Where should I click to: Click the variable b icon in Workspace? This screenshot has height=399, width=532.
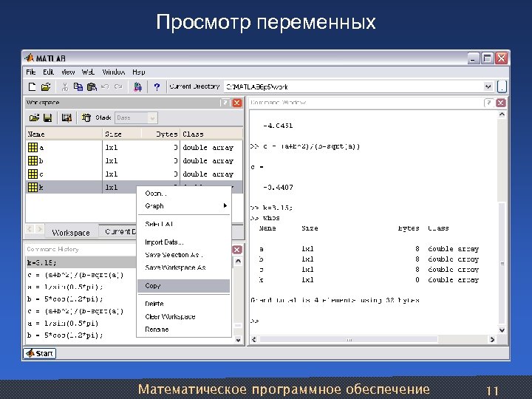pos(33,160)
